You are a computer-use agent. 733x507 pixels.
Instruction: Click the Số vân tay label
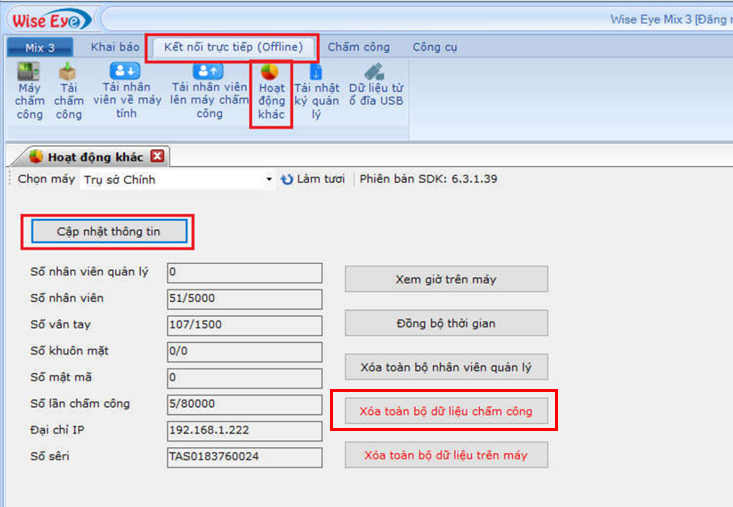pyautogui.click(x=60, y=324)
